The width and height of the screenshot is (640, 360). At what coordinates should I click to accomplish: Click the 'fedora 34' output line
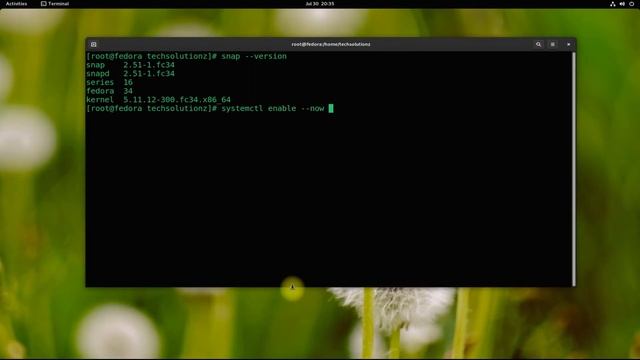(109, 91)
